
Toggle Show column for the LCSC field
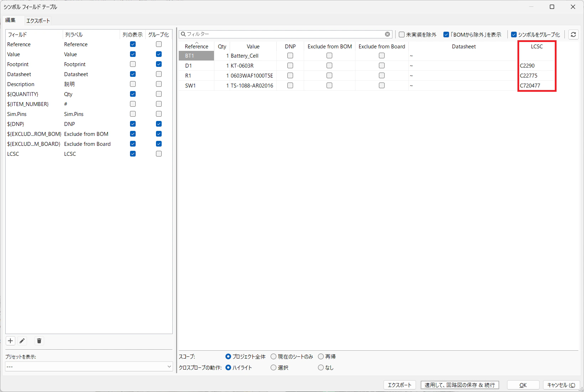pos(133,154)
